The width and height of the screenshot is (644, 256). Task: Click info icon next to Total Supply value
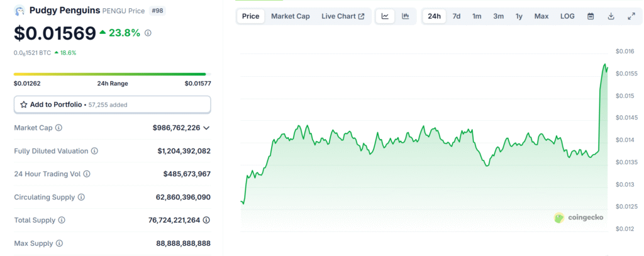(206, 220)
